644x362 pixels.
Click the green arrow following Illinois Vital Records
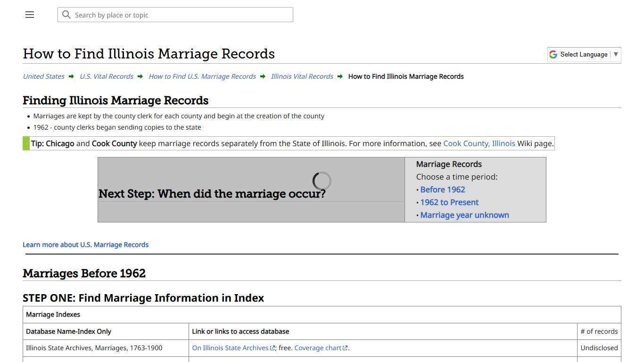click(x=340, y=76)
